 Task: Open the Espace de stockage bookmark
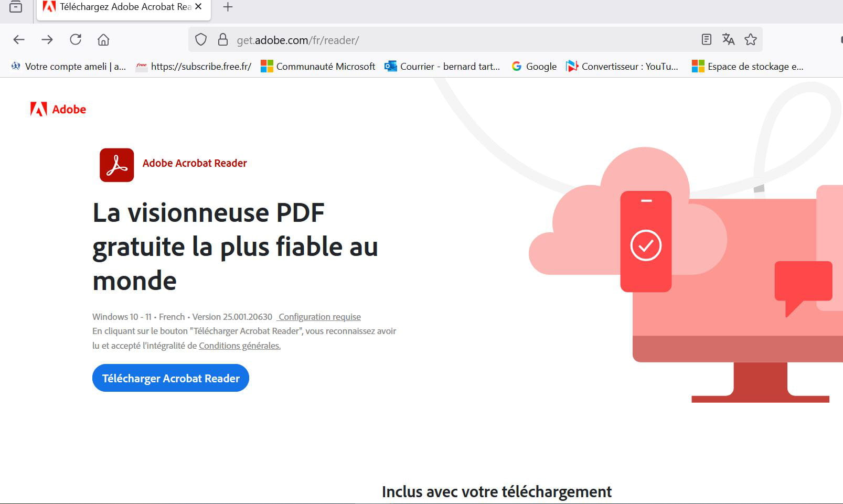click(x=748, y=66)
